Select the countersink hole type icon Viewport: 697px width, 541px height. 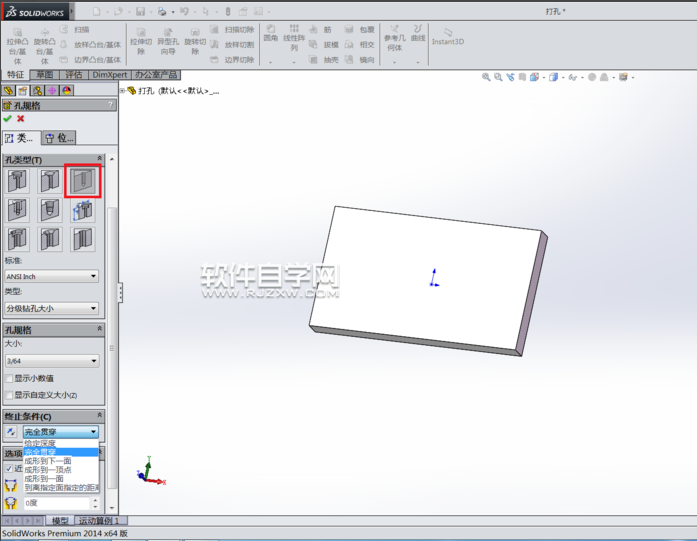coord(50,180)
